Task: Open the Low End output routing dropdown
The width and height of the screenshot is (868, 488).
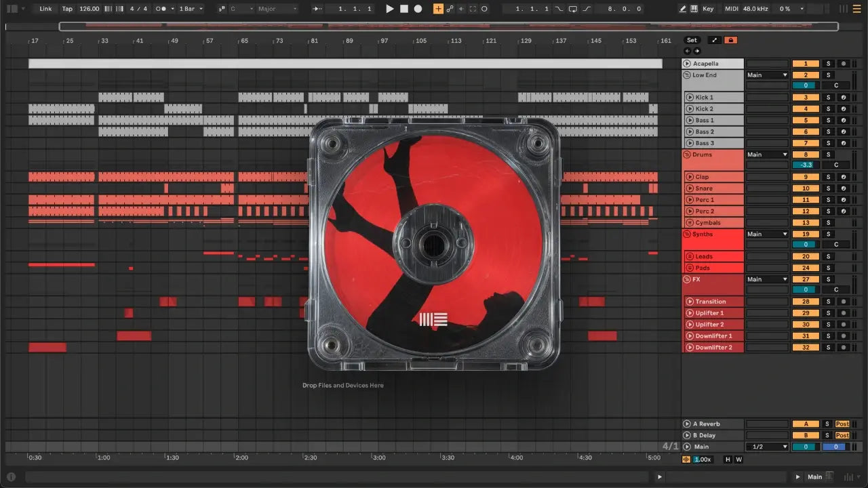Action: tap(767, 75)
